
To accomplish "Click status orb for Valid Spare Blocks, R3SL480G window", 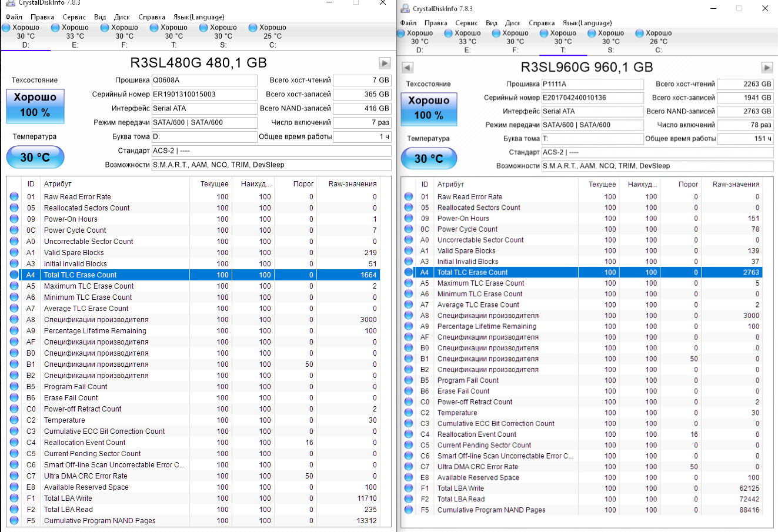I will (x=14, y=253).
